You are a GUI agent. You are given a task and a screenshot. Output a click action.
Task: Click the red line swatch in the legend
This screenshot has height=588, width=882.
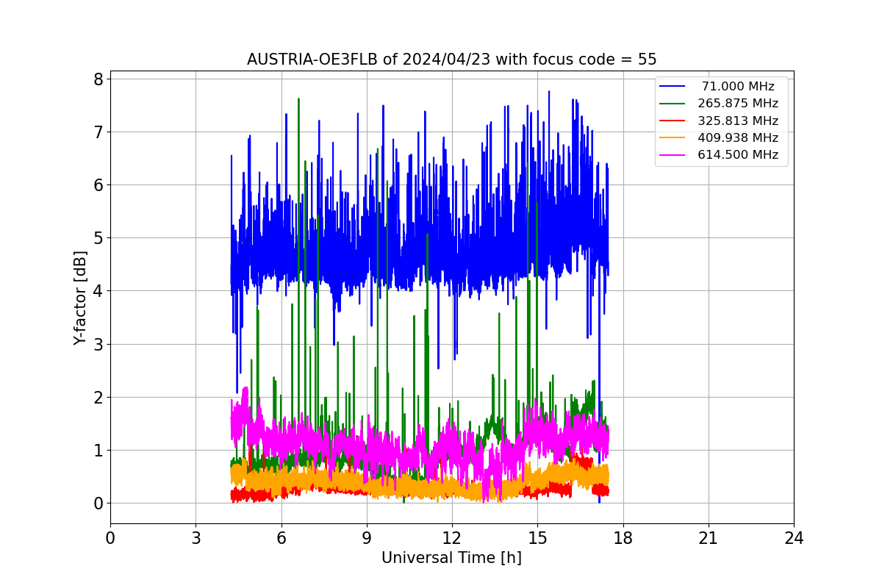coord(673,121)
